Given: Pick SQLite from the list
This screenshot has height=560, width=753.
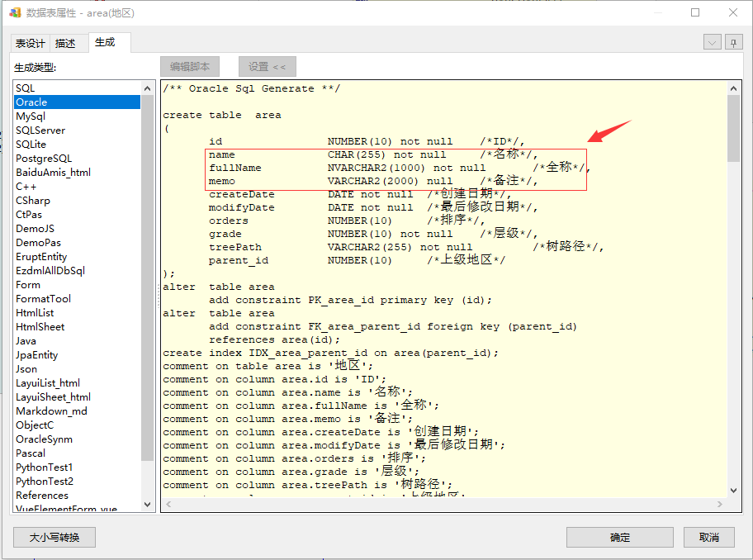Looking at the screenshot, I should pyautogui.click(x=78, y=144).
